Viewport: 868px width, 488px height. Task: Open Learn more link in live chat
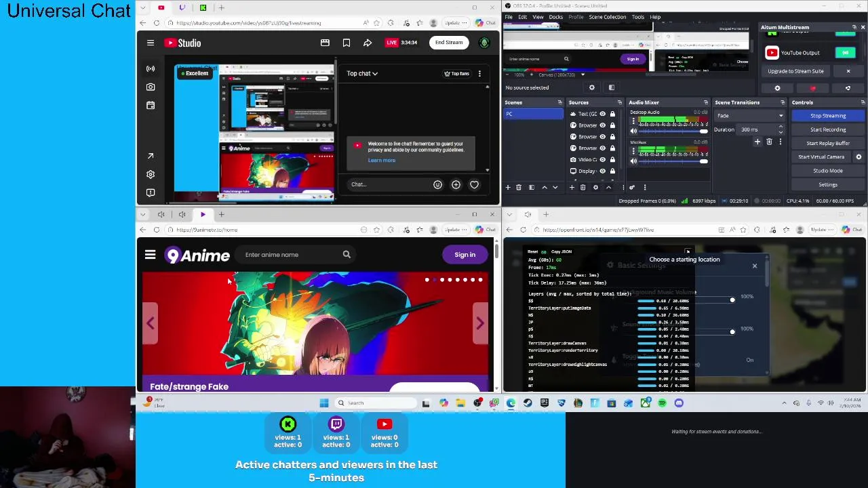[382, 161]
